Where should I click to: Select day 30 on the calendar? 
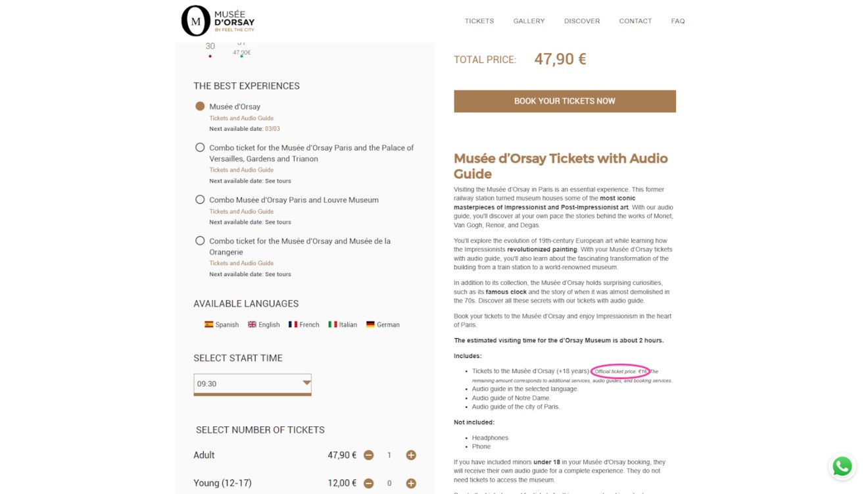tap(210, 47)
